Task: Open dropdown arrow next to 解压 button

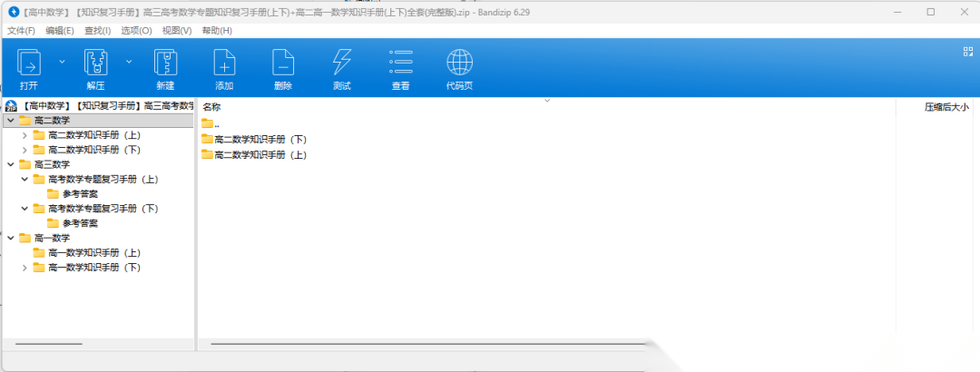Action: (x=129, y=62)
